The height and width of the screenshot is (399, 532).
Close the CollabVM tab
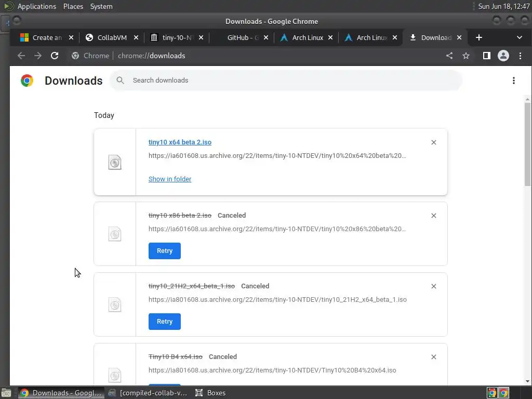(x=136, y=37)
